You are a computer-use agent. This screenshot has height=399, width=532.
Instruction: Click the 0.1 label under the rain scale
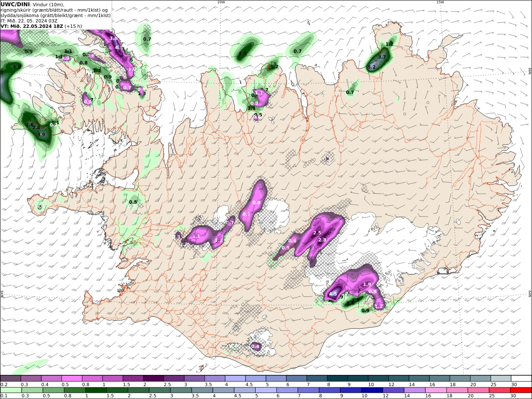[x=3, y=396]
